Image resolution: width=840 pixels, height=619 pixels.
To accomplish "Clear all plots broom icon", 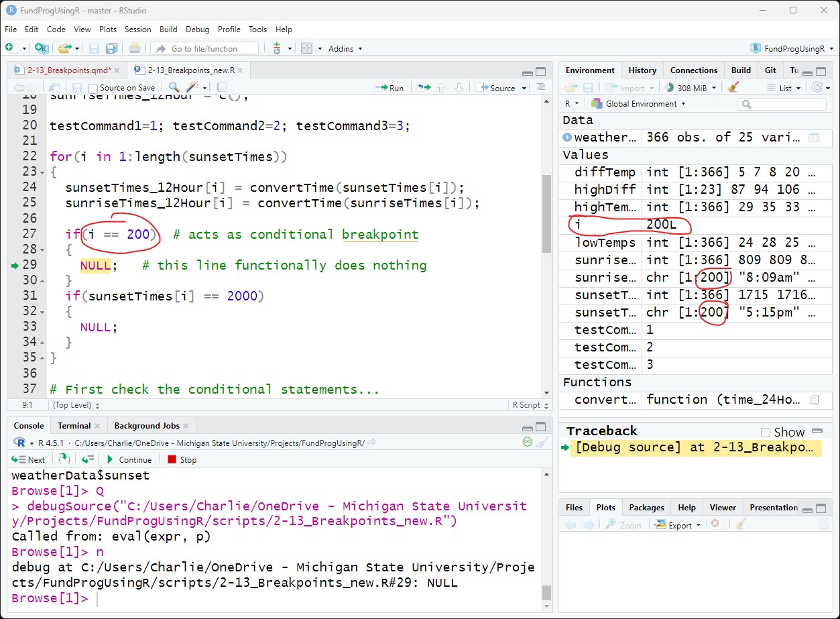I will (739, 524).
